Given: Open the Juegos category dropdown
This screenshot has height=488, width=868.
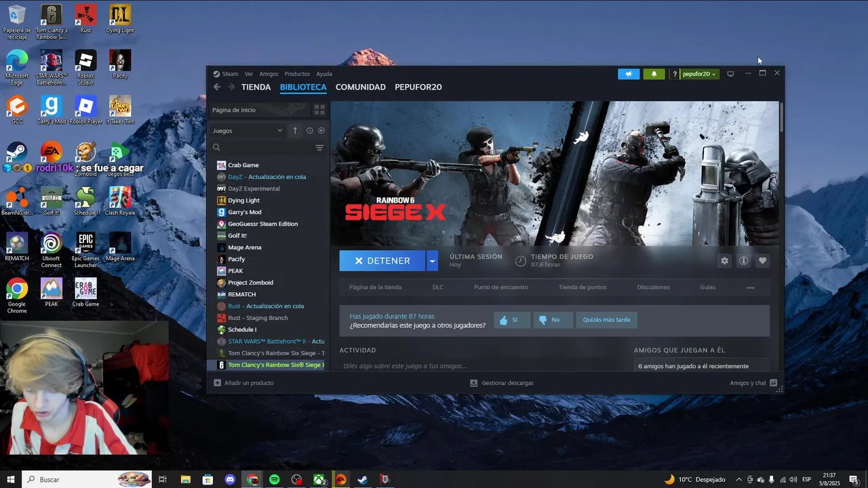Looking at the screenshot, I should [x=248, y=131].
